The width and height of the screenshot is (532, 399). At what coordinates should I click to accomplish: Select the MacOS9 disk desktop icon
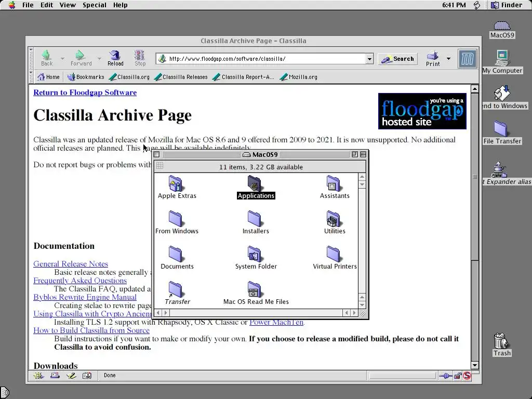(x=502, y=30)
